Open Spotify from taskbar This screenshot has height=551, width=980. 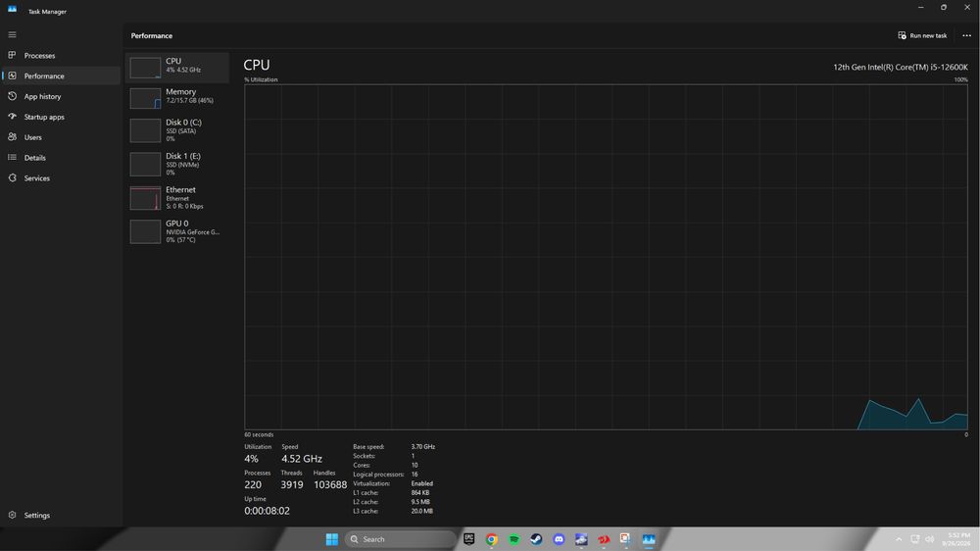click(514, 539)
